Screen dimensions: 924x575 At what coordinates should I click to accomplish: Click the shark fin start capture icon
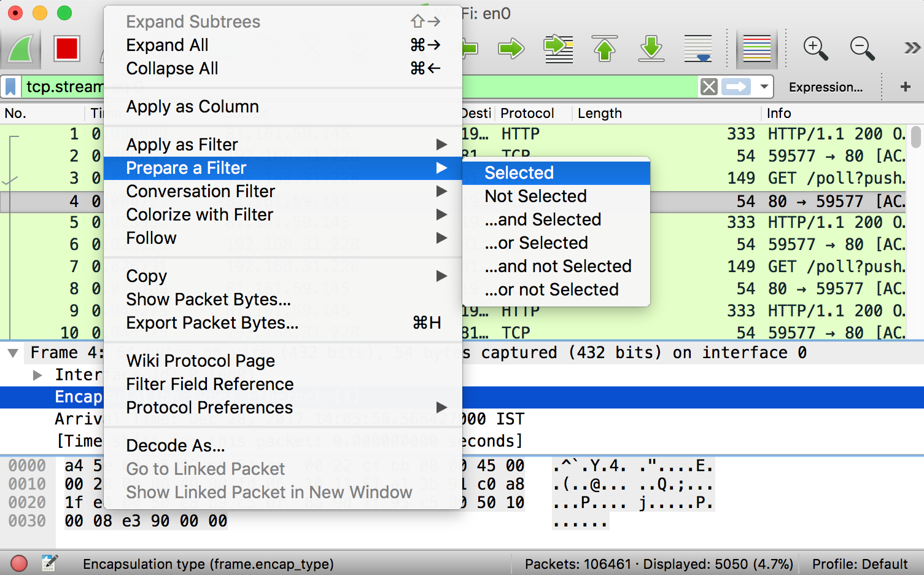20,49
